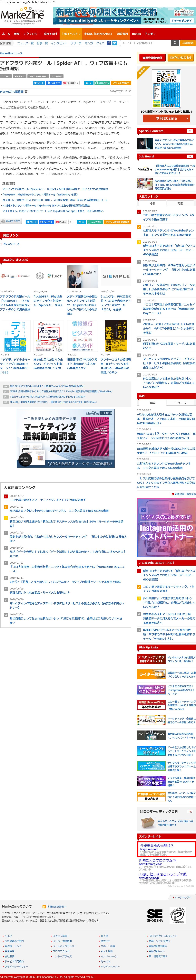Image resolution: width=196 pixels, height=980 pixels.
Task: Open the 事例を探す navigation menu
Action: 51,34
